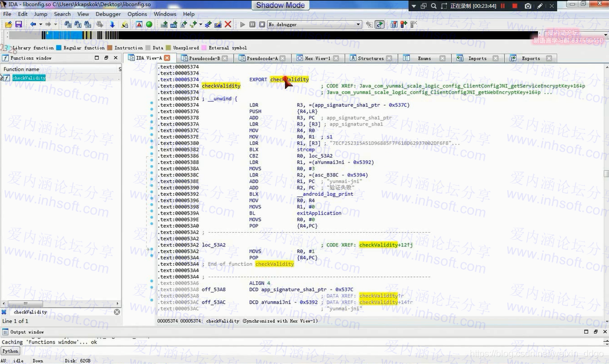Close the Enums tab
The image size is (609, 364).
pos(442,58)
